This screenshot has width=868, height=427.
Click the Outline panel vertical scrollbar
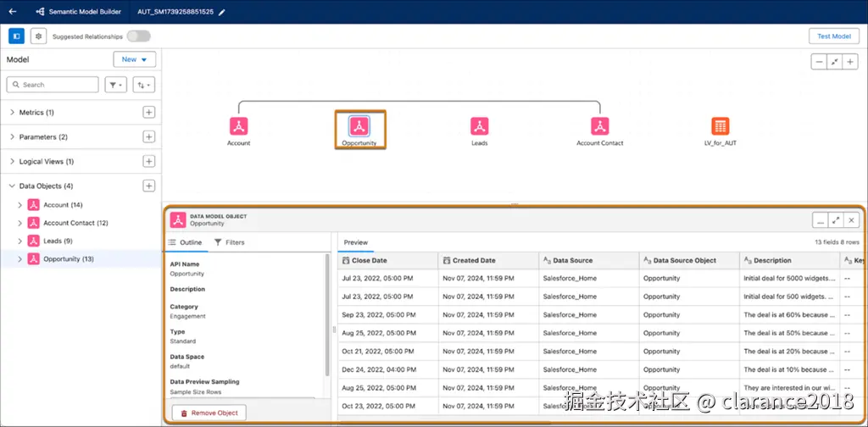(x=327, y=315)
